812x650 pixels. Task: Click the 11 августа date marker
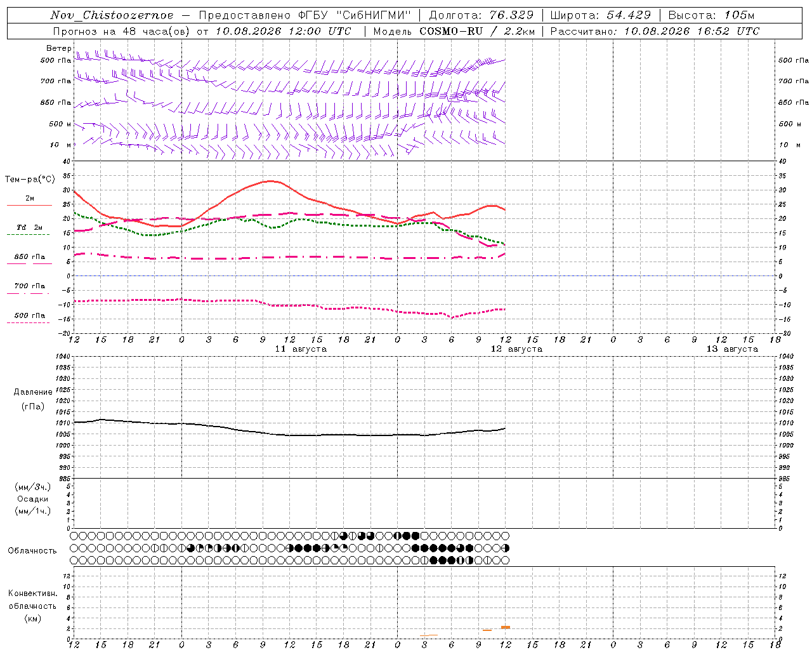tap(301, 349)
